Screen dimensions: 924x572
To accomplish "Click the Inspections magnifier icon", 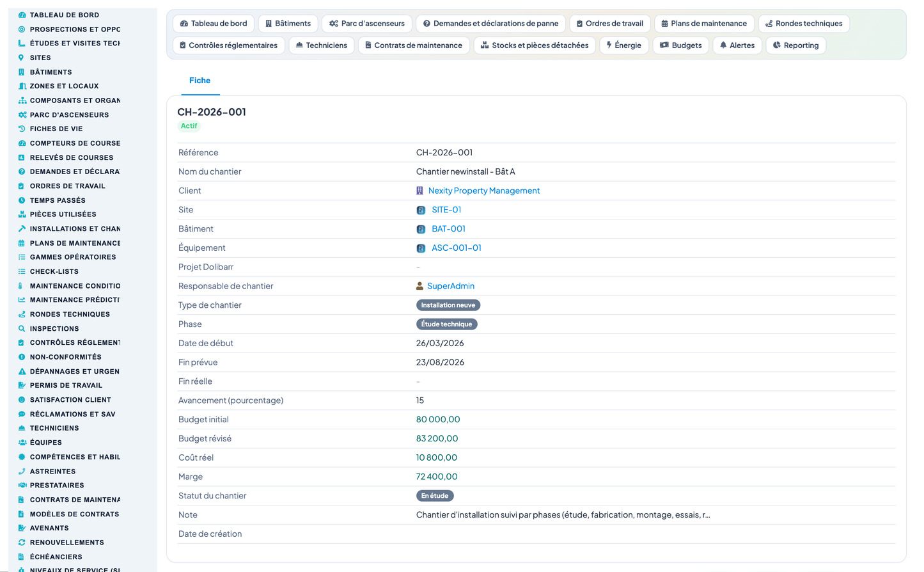I will click(22, 328).
